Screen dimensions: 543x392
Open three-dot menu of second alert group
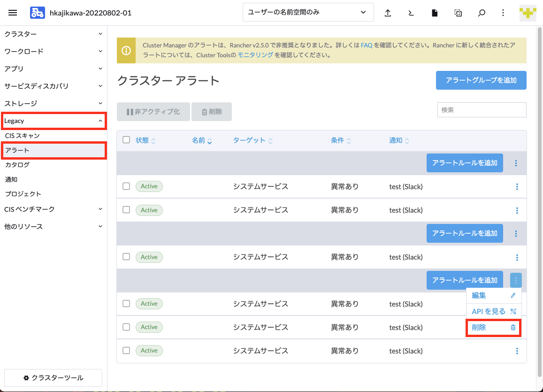pyautogui.click(x=516, y=234)
